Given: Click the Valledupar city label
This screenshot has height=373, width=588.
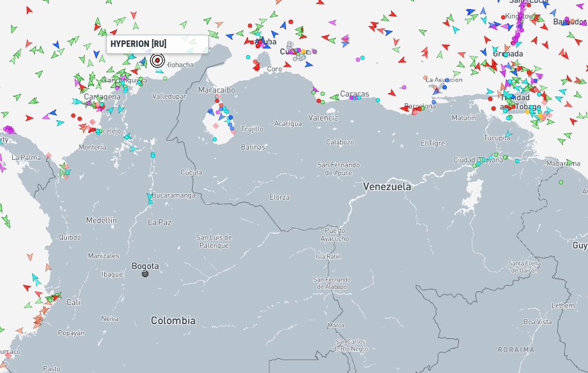Looking at the screenshot, I should click(x=169, y=96).
